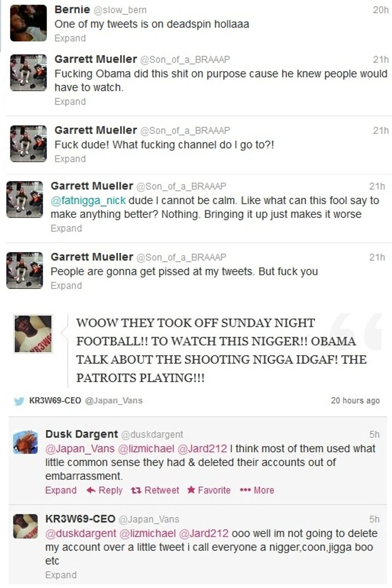Retweet Dusk Dargent's tweet
The width and height of the screenshot is (392, 588).
click(155, 490)
